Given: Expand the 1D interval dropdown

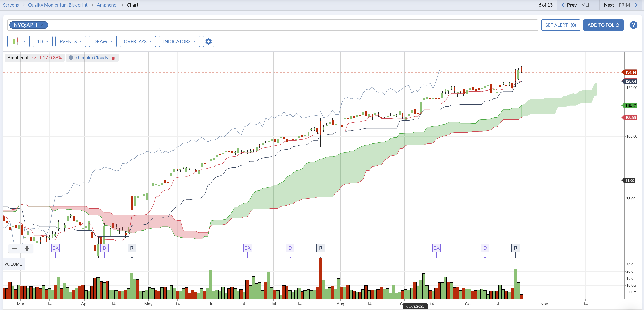Looking at the screenshot, I should pos(42,41).
